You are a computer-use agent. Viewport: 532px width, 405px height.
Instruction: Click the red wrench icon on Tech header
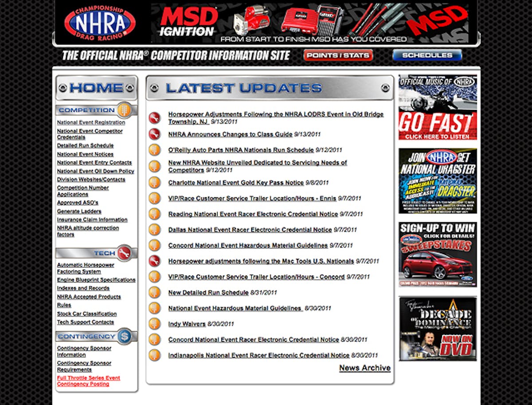click(125, 253)
